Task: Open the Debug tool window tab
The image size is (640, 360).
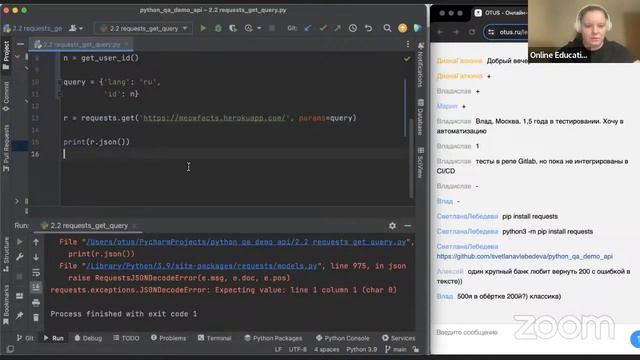Action: [88, 338]
